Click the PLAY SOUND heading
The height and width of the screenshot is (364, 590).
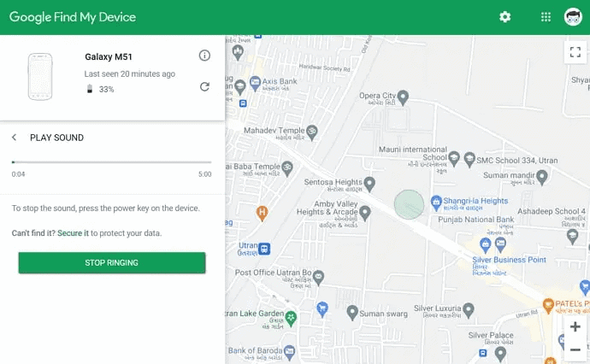coord(56,138)
